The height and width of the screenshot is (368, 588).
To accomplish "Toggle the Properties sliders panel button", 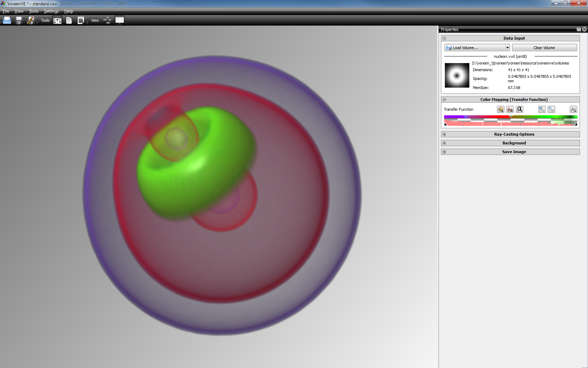I will click(x=57, y=20).
